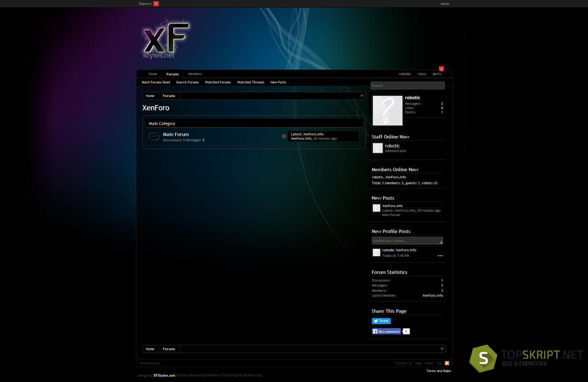Viewport: 588px width, 382px height.
Task: Click the footer Home link
Action: 428,363
